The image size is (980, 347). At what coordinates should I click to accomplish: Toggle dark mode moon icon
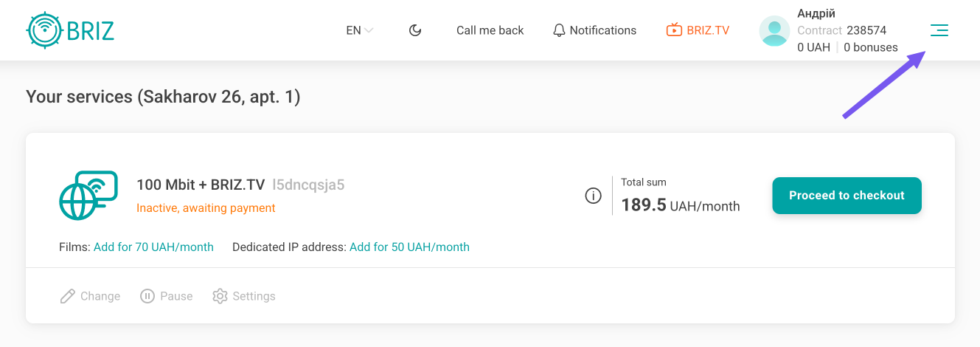[x=415, y=30]
